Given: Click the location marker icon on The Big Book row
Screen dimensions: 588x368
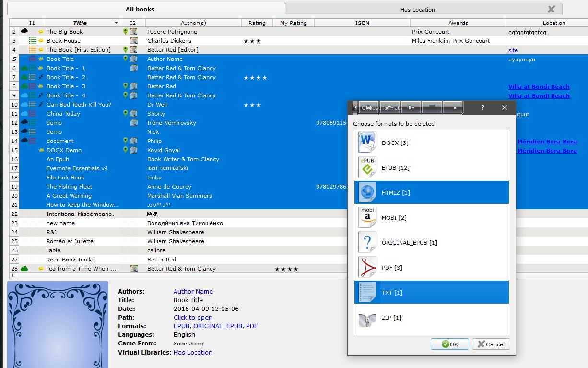Looking at the screenshot, I should click(125, 32).
